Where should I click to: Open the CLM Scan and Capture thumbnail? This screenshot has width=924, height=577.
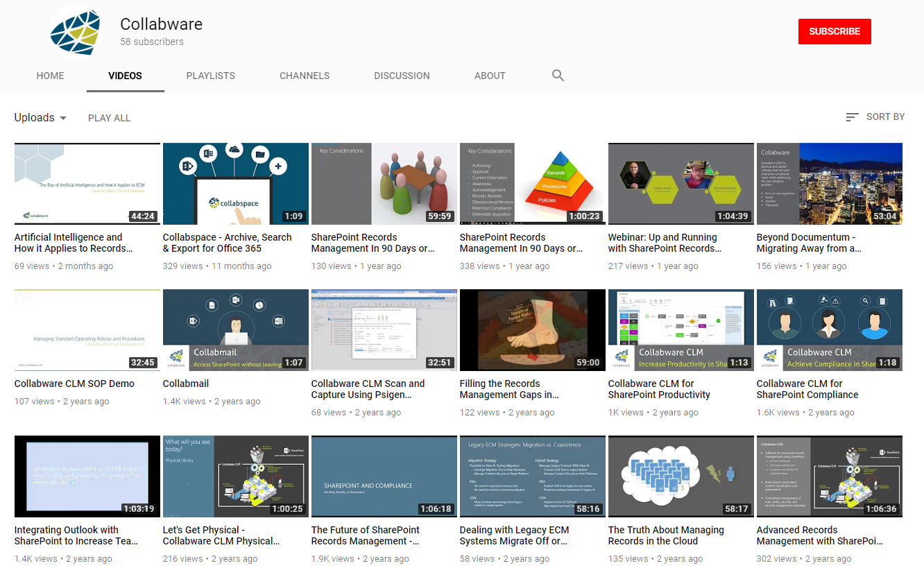point(384,330)
